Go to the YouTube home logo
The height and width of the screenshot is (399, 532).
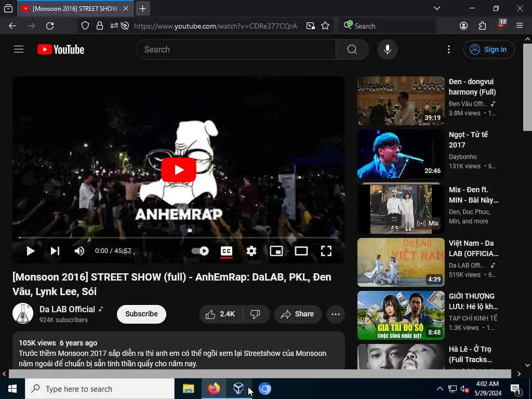[61, 49]
